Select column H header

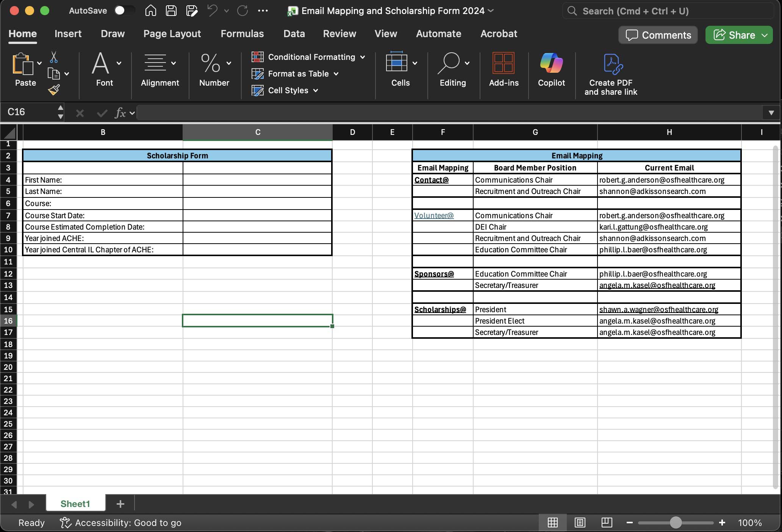[x=669, y=132]
